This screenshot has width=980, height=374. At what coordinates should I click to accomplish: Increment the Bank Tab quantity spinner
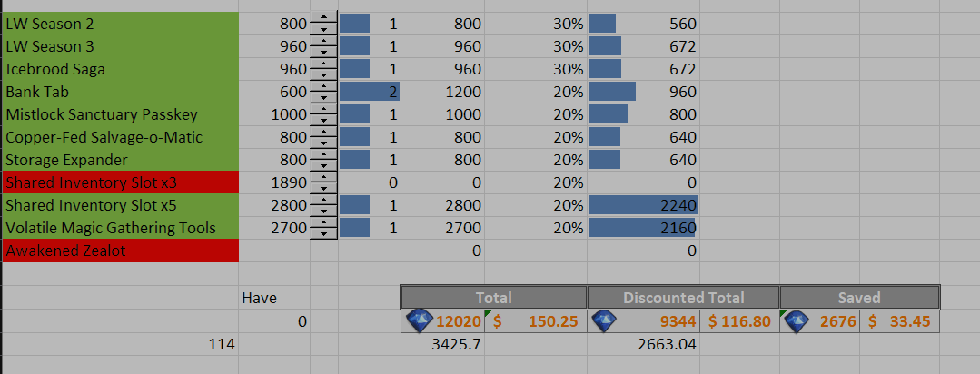(323, 85)
